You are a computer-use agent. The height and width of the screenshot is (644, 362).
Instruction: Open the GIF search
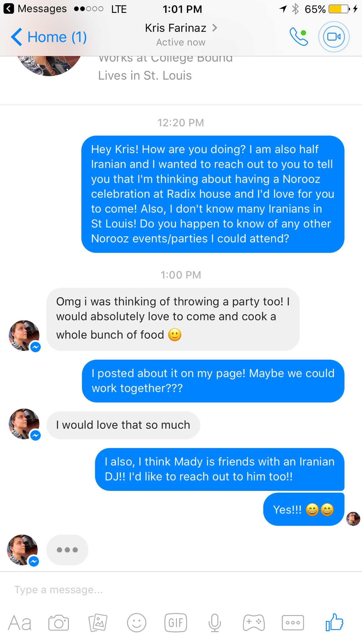[x=176, y=623]
